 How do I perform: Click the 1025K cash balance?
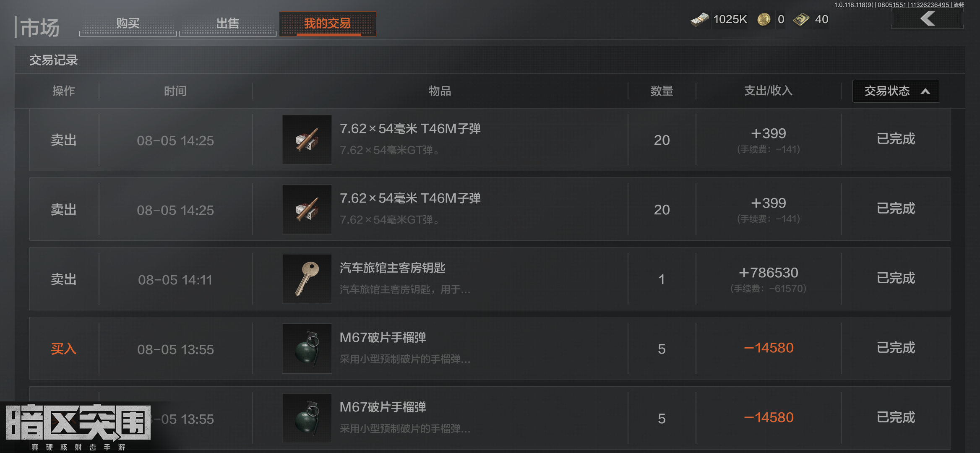[730, 19]
